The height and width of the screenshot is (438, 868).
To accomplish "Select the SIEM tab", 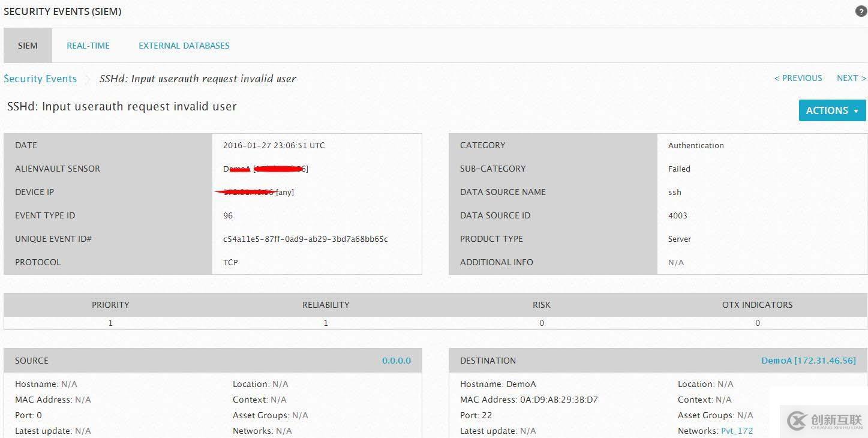I will pyautogui.click(x=28, y=46).
